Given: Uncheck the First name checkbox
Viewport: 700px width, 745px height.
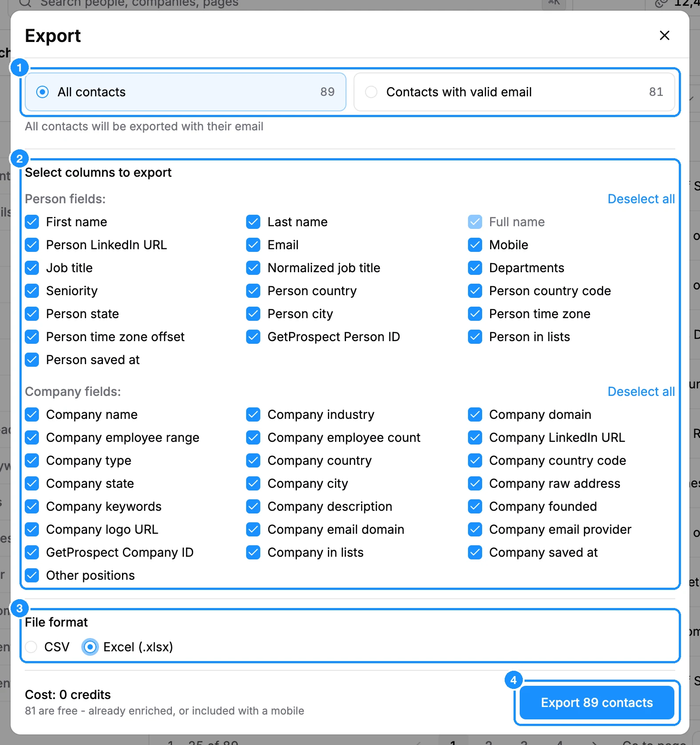Looking at the screenshot, I should (32, 222).
